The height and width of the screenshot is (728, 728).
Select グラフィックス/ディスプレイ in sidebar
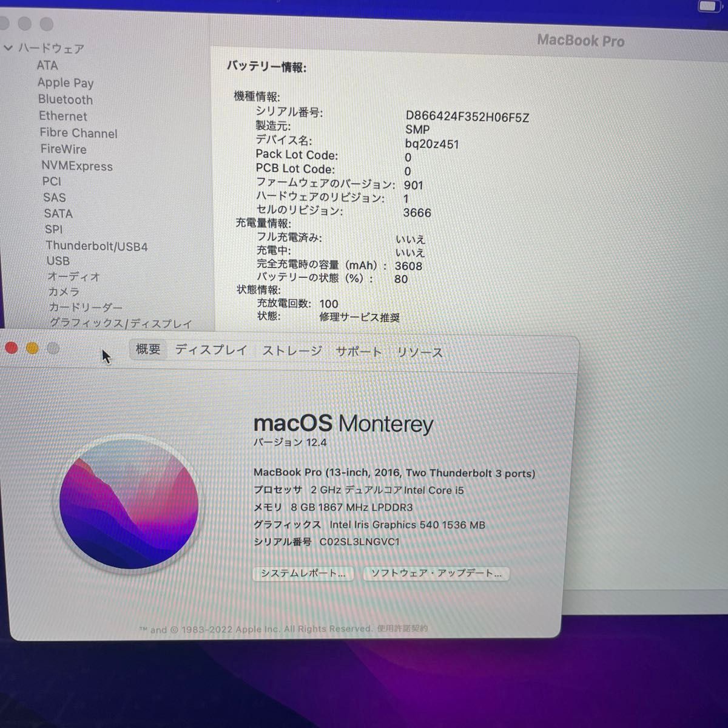(x=121, y=323)
